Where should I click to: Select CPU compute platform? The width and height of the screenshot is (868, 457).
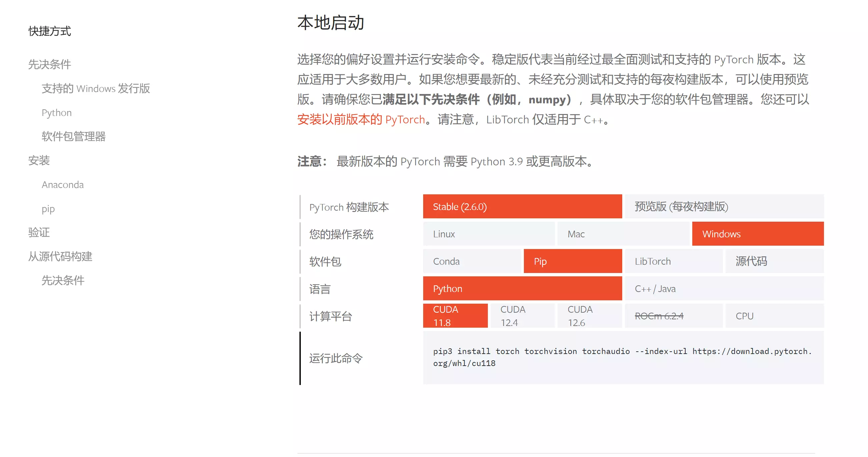click(774, 316)
